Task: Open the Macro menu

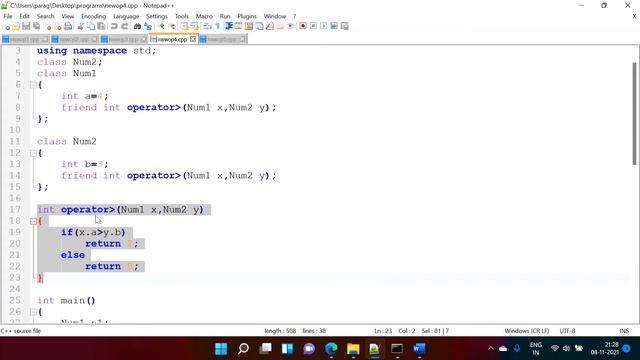Action: (x=204, y=16)
